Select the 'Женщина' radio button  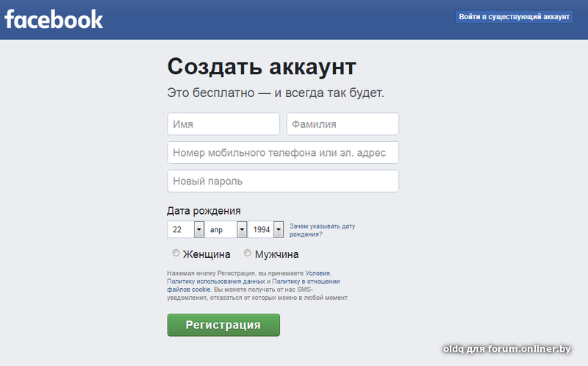click(176, 253)
